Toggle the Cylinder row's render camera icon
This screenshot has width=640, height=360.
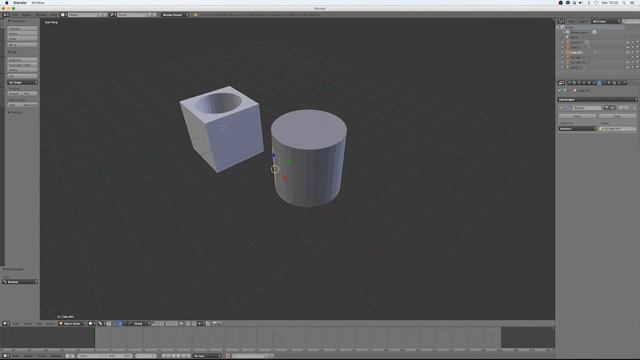(638, 57)
